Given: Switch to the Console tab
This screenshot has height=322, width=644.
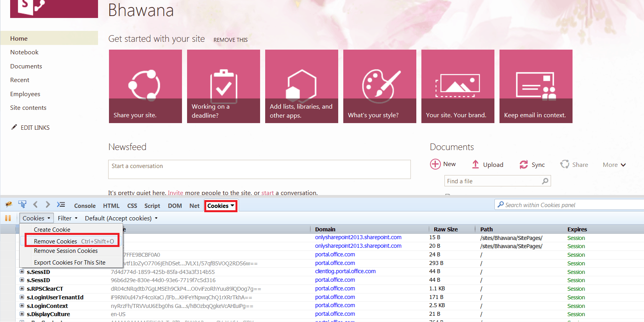Looking at the screenshot, I should [85, 206].
